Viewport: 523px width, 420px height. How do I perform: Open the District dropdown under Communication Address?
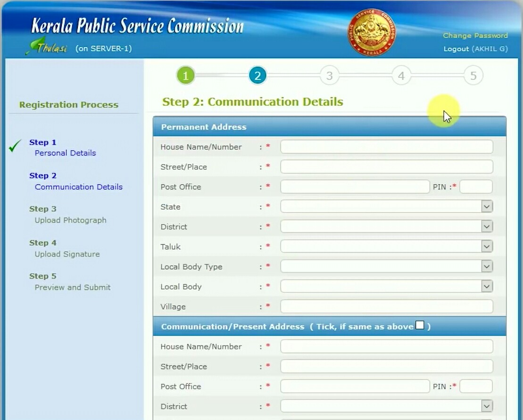pyautogui.click(x=487, y=406)
